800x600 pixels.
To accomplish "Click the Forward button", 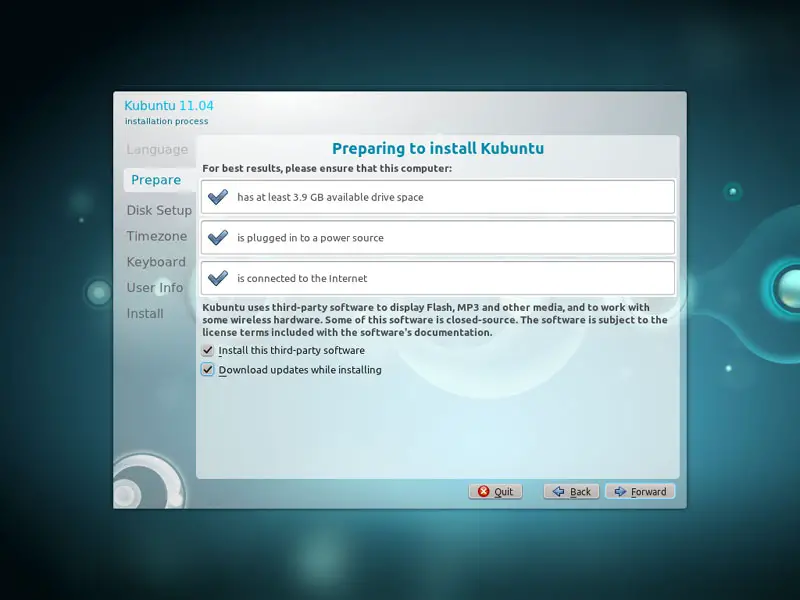I will pyautogui.click(x=640, y=491).
